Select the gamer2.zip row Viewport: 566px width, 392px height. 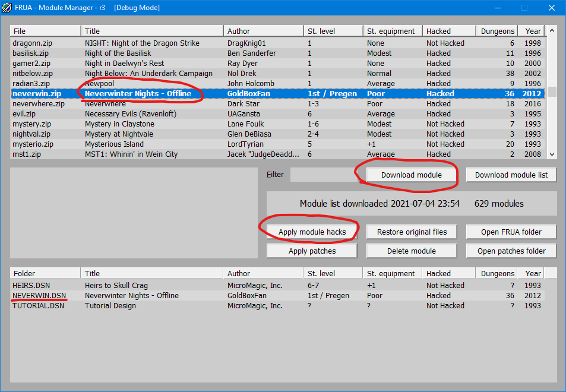tap(277, 63)
